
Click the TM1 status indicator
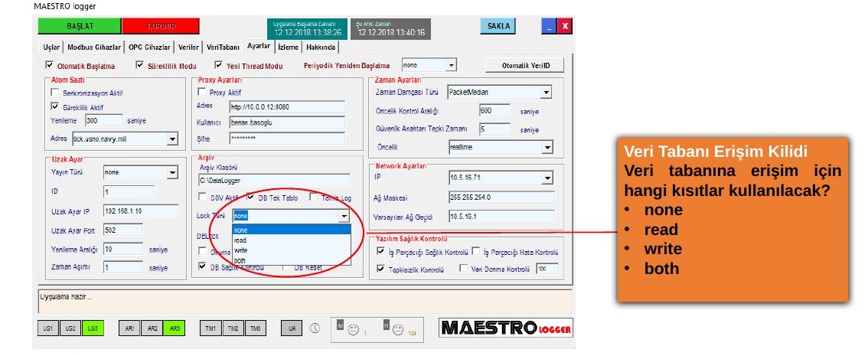point(210,328)
